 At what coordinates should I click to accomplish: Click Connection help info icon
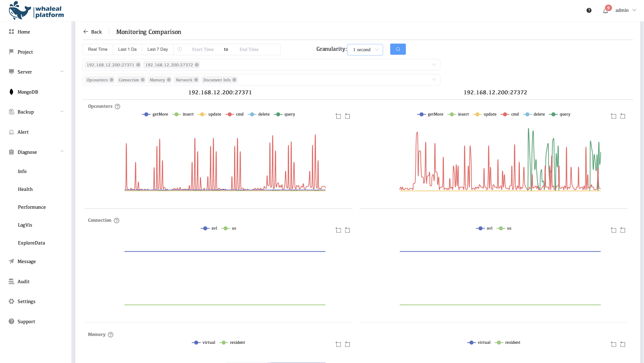click(117, 220)
